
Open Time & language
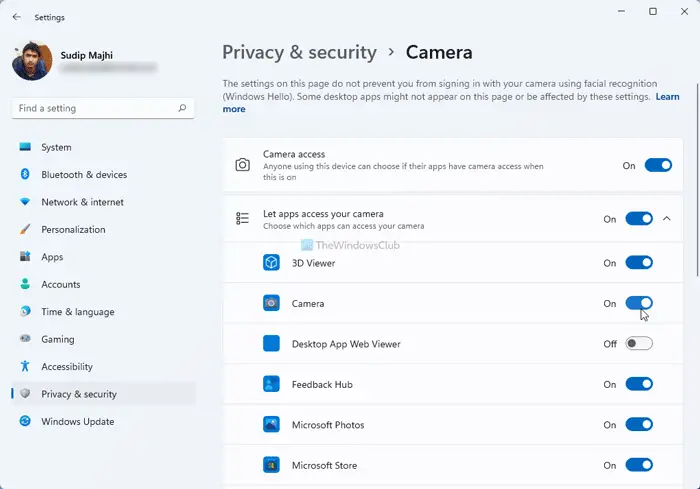coord(104,311)
